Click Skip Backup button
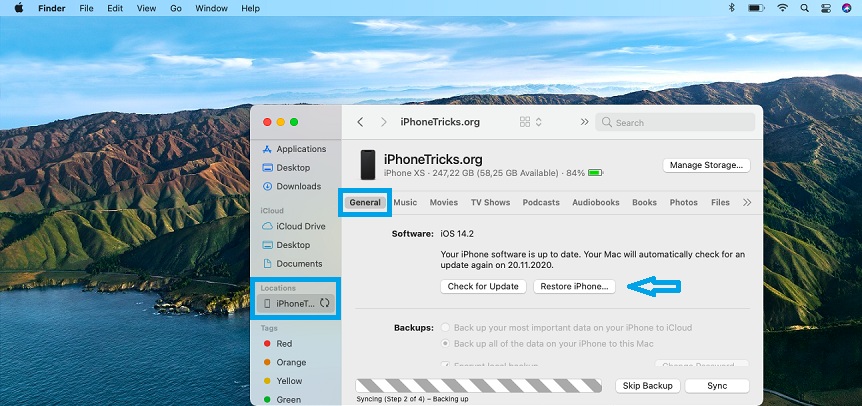This screenshot has height=406, width=862. 648,386
